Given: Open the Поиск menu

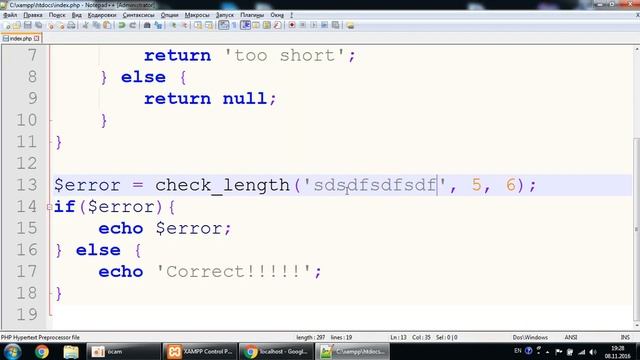Looking at the screenshot, I should click(x=57, y=15).
